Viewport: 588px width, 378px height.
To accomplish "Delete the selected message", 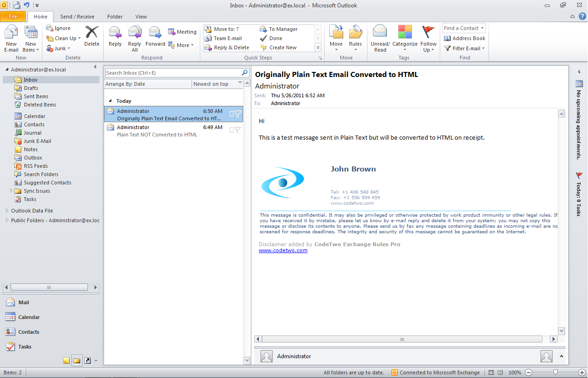I will (x=92, y=36).
